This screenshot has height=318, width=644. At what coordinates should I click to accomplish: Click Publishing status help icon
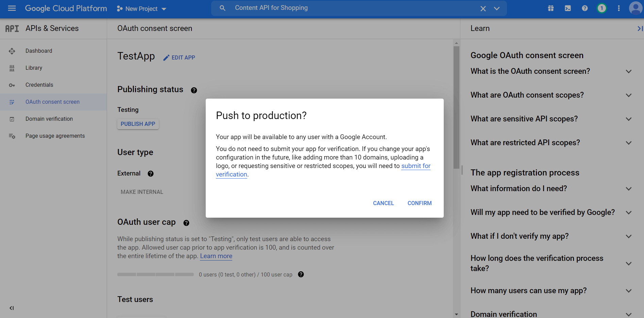(194, 90)
